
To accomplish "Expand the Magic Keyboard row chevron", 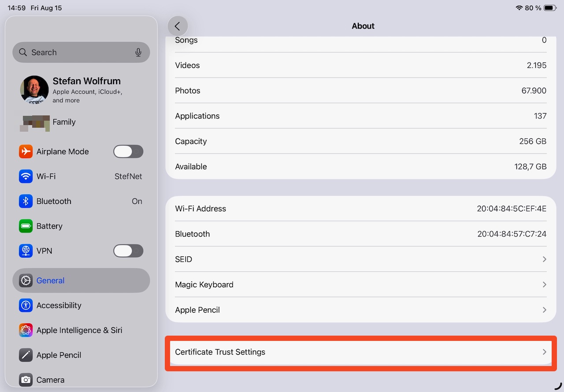I will pos(545,285).
